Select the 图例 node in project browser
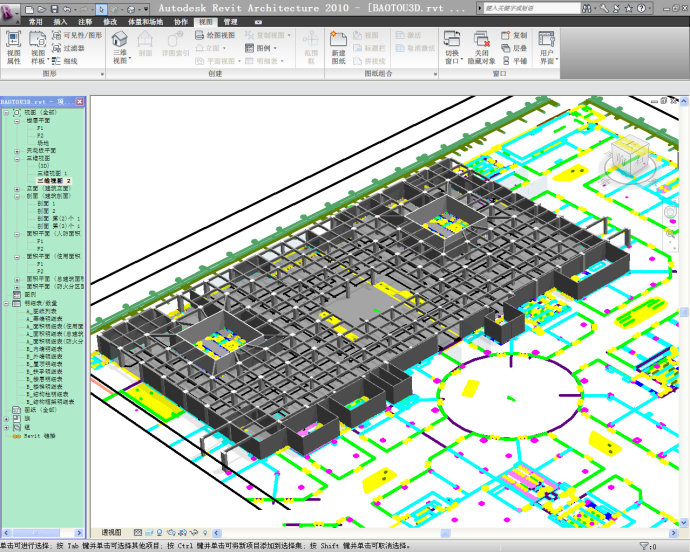The width and height of the screenshot is (690, 552). (30, 294)
